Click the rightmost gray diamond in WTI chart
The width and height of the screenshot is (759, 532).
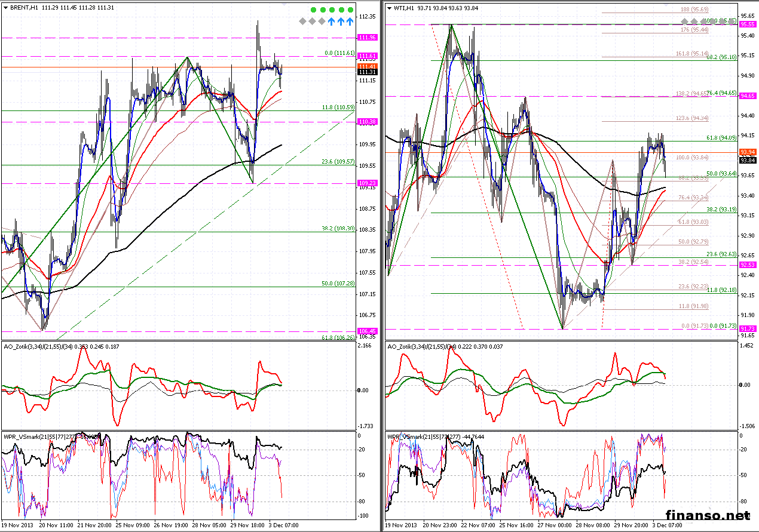coord(732,21)
